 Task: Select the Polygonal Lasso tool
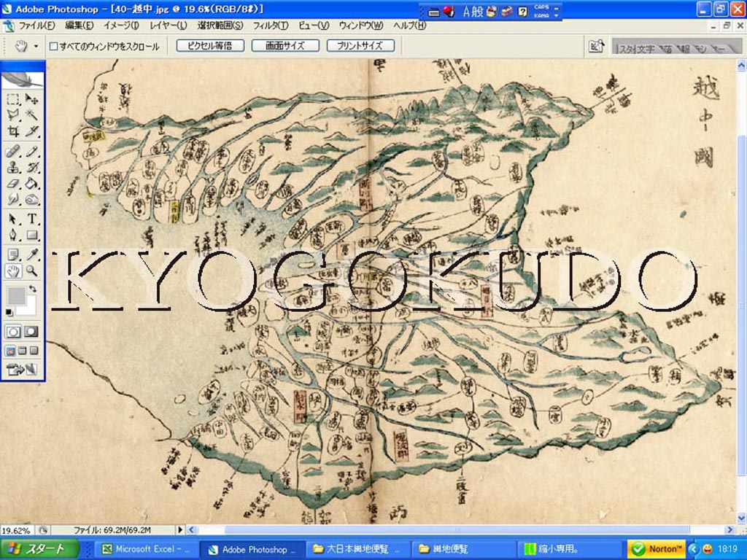(13, 114)
